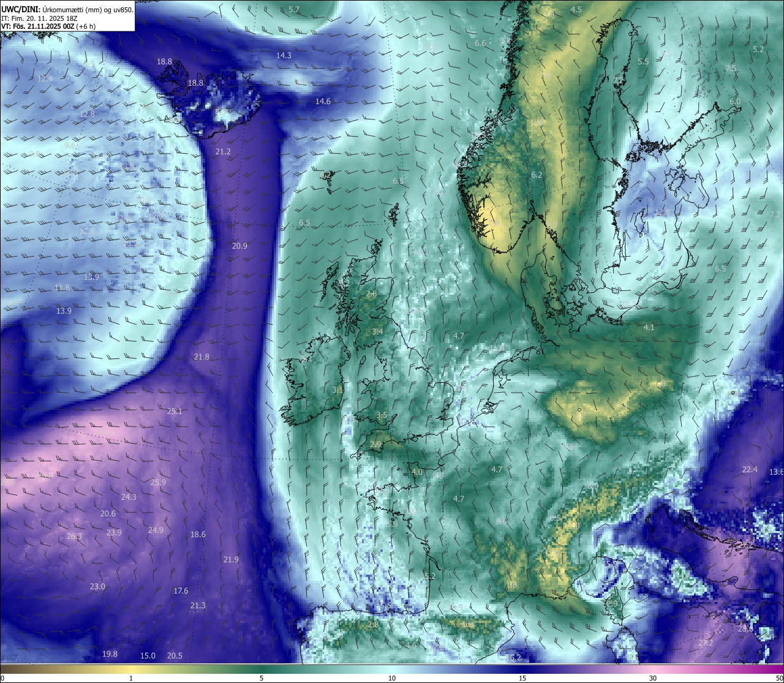Click the 4.0 value over northern France
784x683 pixels.
tap(417, 472)
